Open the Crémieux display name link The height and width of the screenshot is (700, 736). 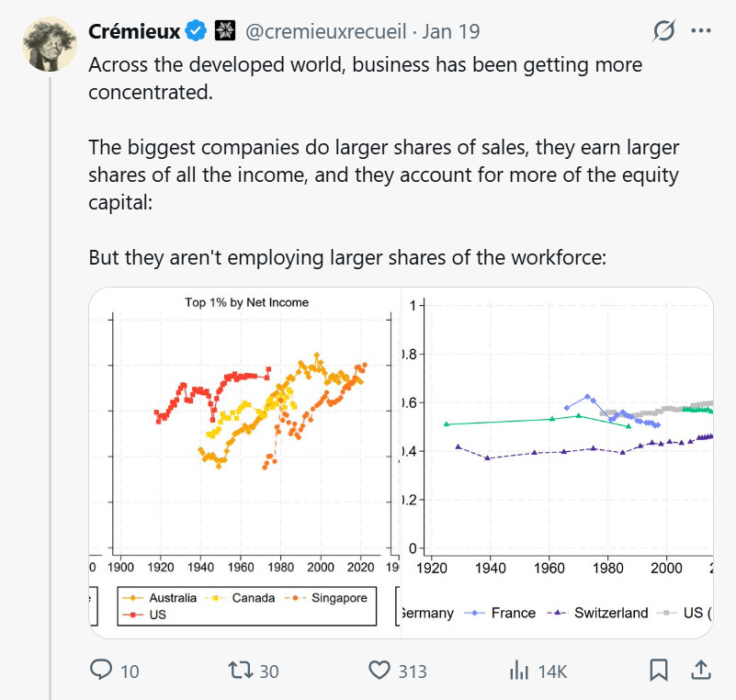click(x=133, y=31)
